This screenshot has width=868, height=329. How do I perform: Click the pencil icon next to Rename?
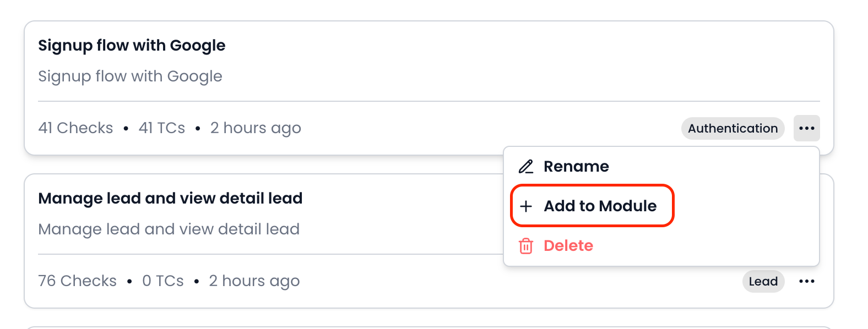(526, 166)
